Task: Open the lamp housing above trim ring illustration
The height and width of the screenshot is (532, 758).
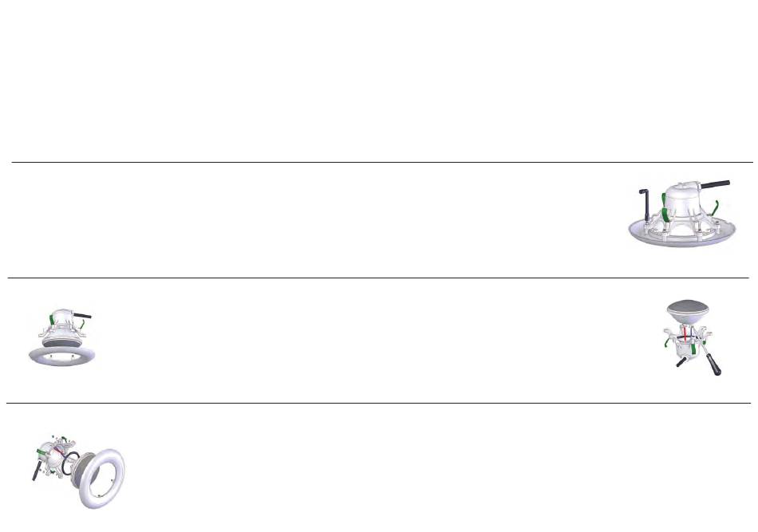Action: coord(61,337)
